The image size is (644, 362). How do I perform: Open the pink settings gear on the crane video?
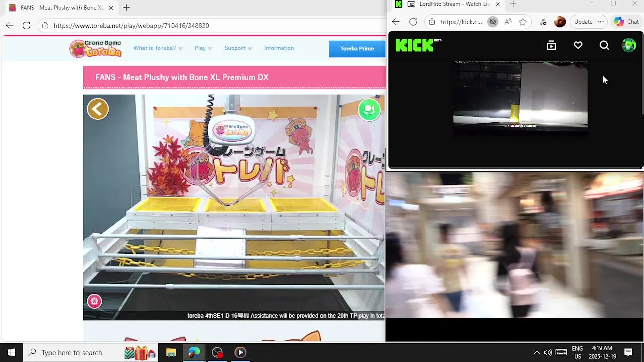coord(94,301)
